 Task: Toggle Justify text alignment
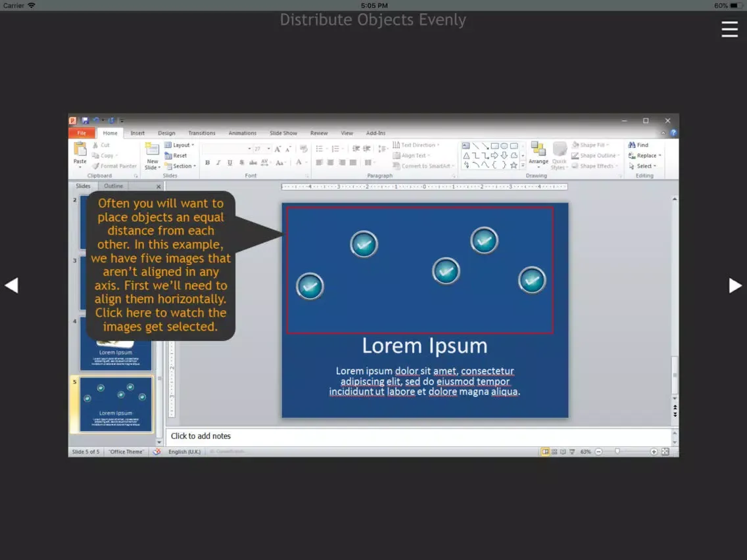[x=353, y=163]
